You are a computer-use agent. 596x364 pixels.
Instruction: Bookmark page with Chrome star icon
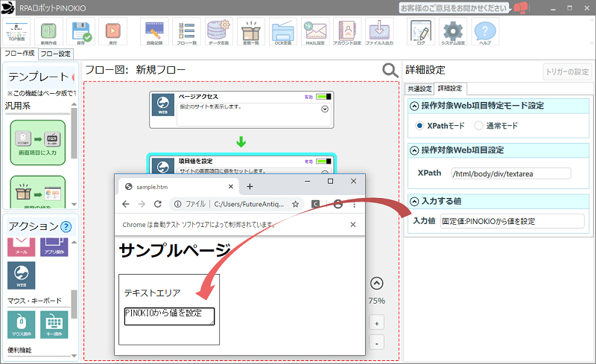point(295,204)
